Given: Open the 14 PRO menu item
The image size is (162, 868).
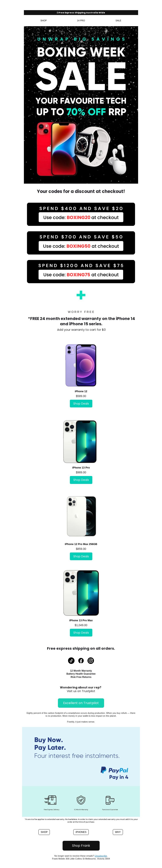Looking at the screenshot, I should click(x=81, y=20).
